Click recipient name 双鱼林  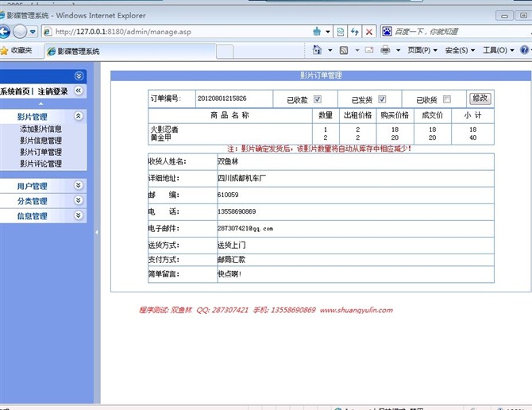228,161
